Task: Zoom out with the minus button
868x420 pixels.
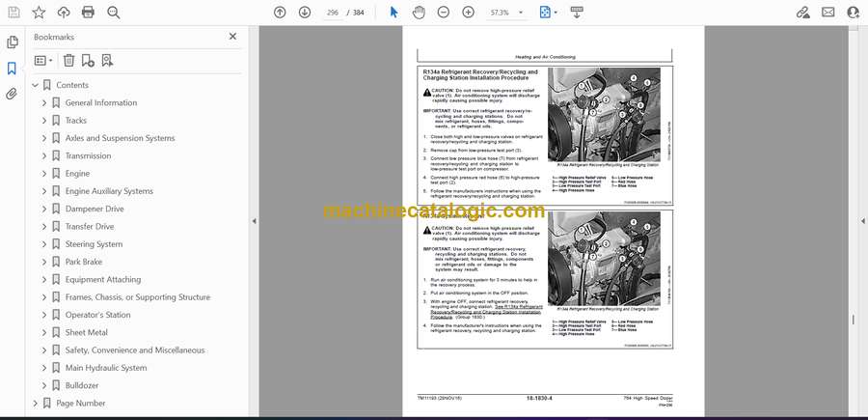Action: pos(444,13)
